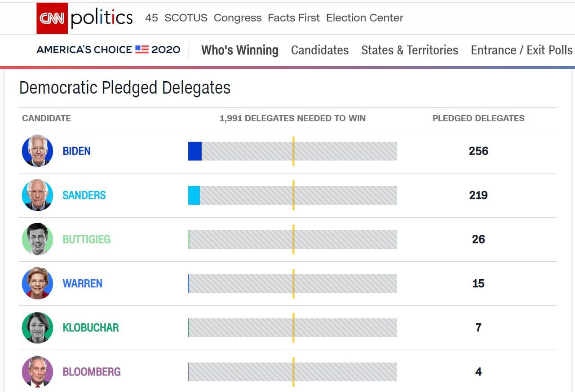Click the 45 navigation link
The image size is (575, 392).
click(x=152, y=18)
